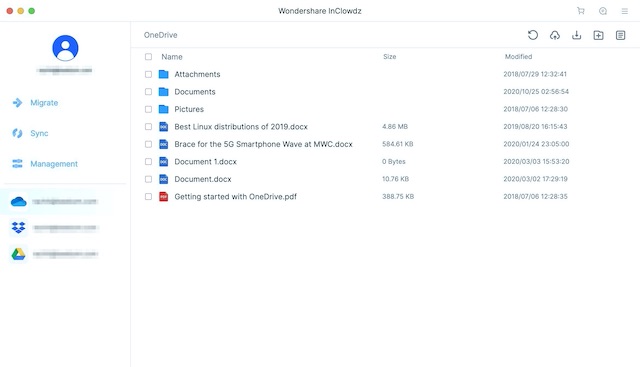The height and width of the screenshot is (367, 640).
Task: Click the Management sliders icon
Action: click(17, 164)
